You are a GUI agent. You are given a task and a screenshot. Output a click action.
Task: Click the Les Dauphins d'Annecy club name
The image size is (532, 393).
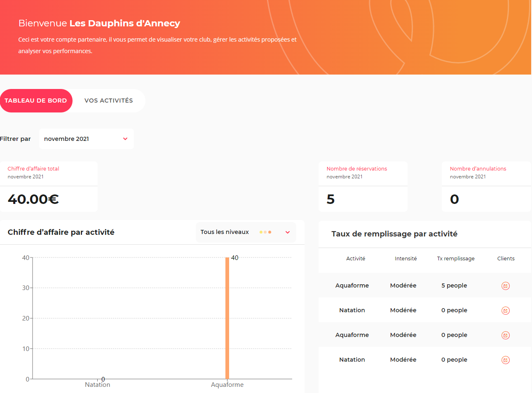[x=125, y=23]
